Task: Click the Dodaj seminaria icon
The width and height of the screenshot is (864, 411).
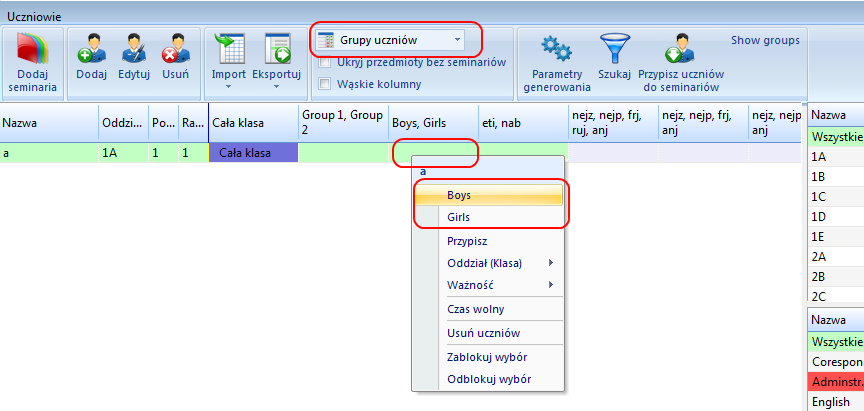Action: click(33, 48)
